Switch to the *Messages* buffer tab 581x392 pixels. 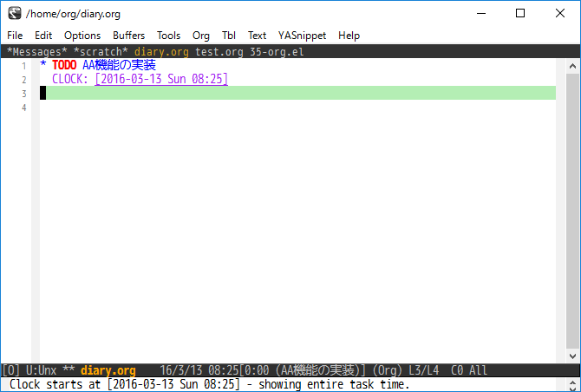[x=36, y=51]
